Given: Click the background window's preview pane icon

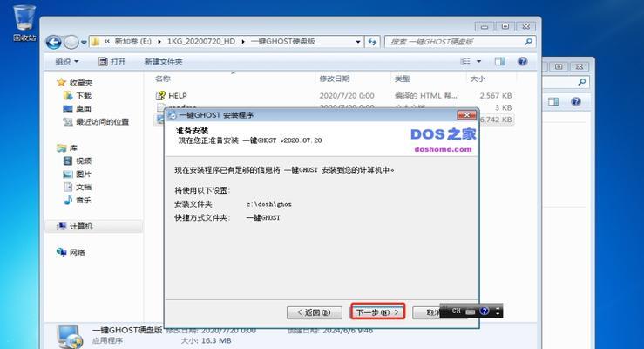Looking at the screenshot, I should tap(553, 101).
